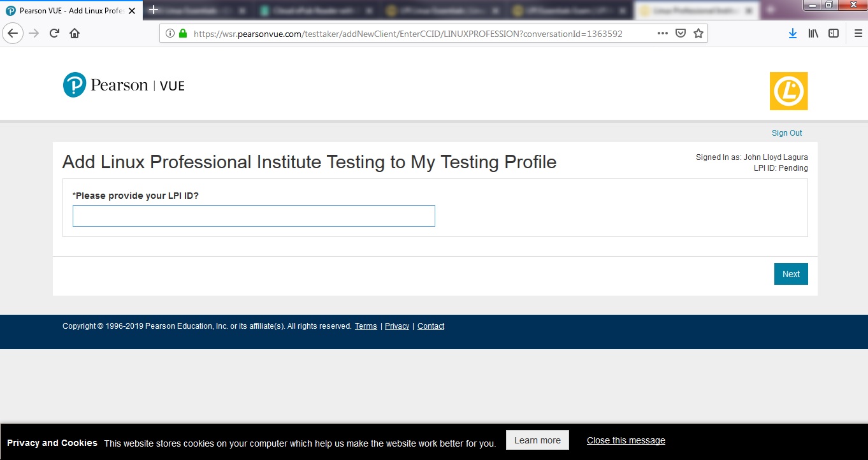Viewport: 868px width, 460px height.
Task: Bookmark this page with the star icon
Action: 698,34
